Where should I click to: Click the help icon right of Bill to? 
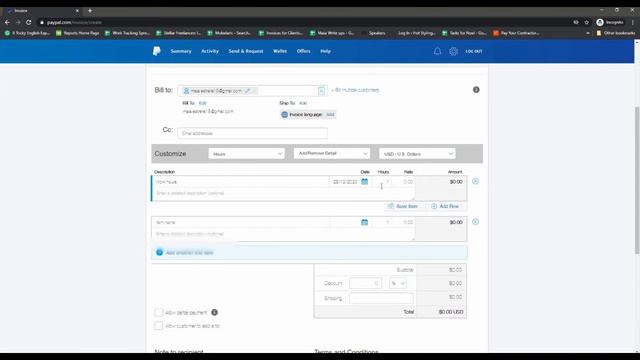476,90
